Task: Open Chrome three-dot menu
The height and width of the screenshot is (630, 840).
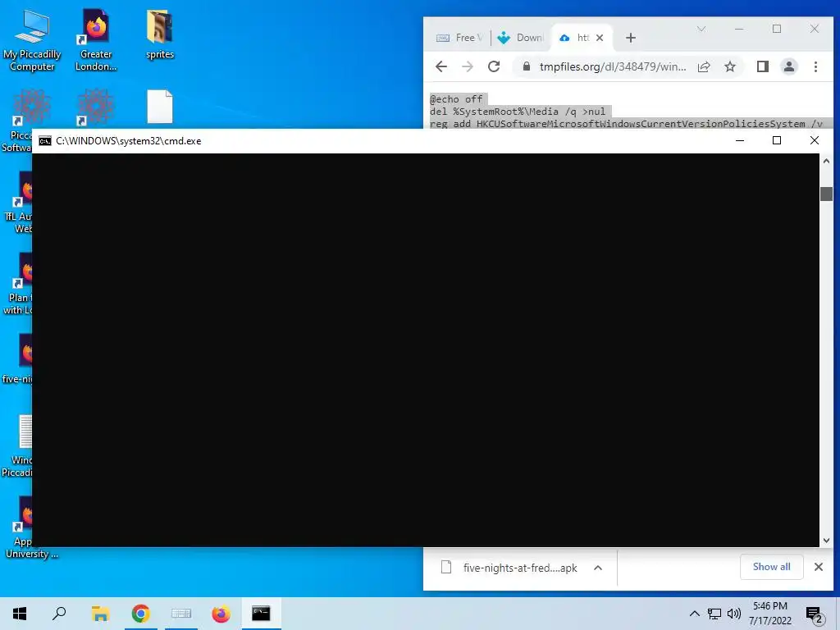Action: tap(815, 66)
